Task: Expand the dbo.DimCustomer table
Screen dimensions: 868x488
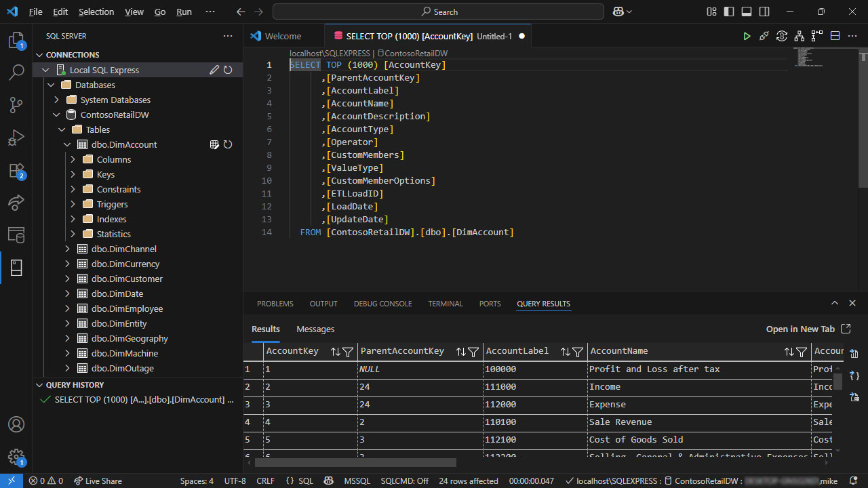Action: click(67, 279)
